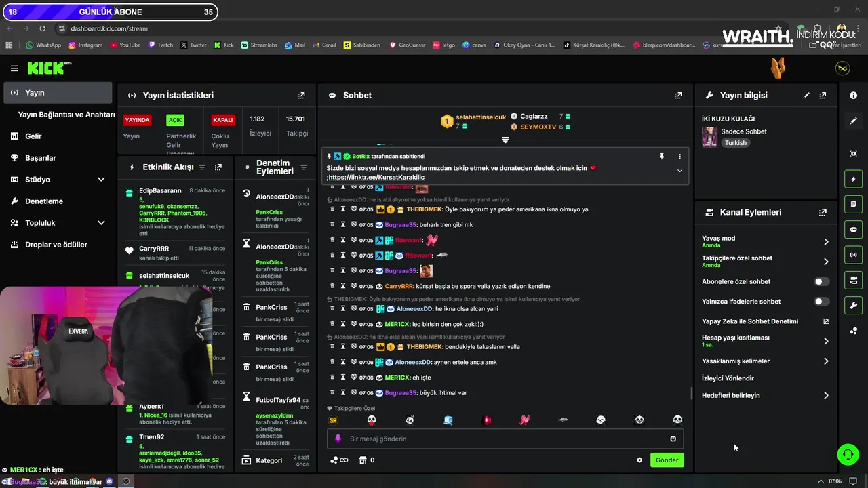This screenshot has height=488, width=868.
Task: Toggle the document panel in right rail
Action: coord(853,204)
